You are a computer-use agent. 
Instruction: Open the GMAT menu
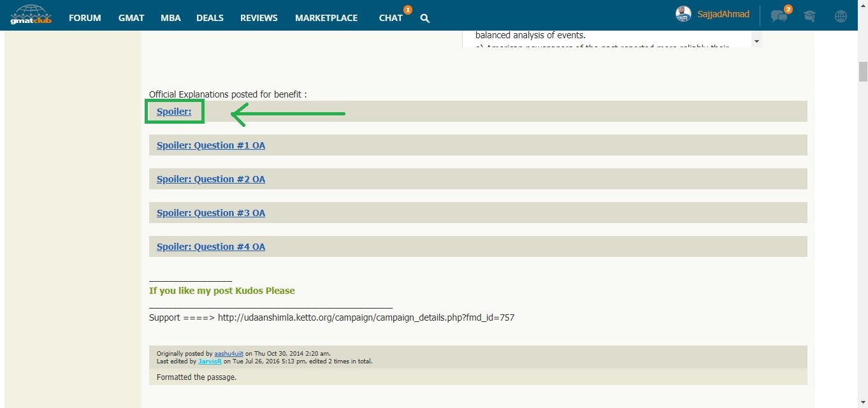[131, 18]
